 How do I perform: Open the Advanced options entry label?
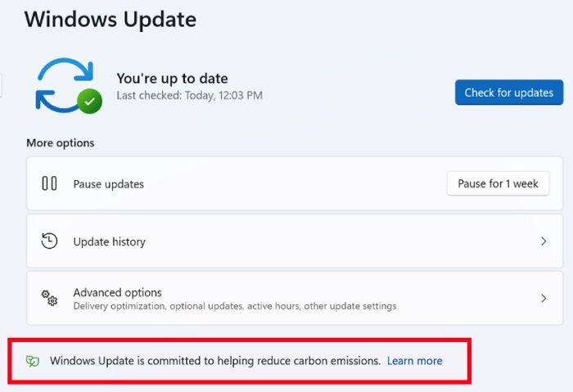click(x=117, y=292)
